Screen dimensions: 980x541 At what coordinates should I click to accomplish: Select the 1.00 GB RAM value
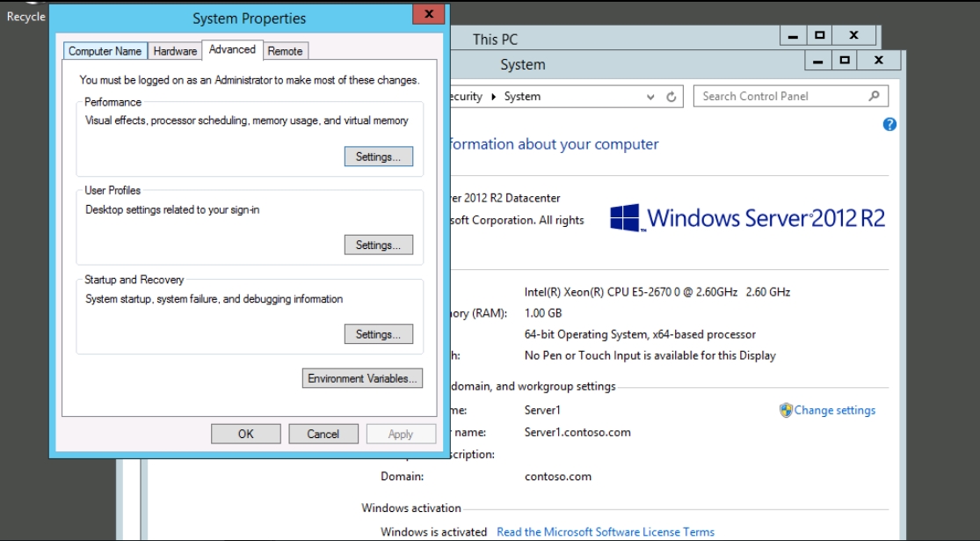(543, 313)
